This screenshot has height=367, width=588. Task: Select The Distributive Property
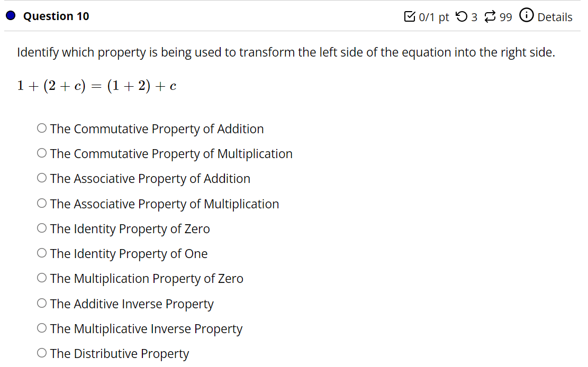click(x=42, y=352)
